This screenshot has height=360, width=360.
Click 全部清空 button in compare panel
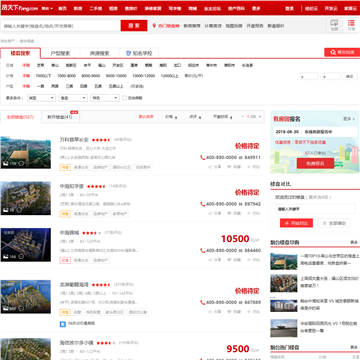[334, 223]
